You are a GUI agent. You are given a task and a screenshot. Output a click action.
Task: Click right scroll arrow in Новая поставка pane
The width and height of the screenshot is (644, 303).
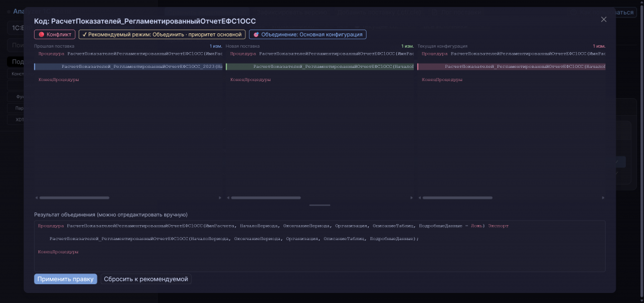pos(411,198)
